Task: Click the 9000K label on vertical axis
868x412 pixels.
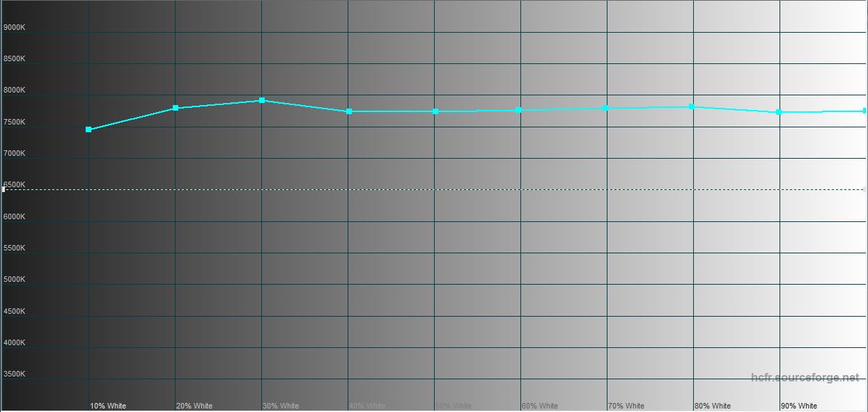Action: pyautogui.click(x=15, y=27)
